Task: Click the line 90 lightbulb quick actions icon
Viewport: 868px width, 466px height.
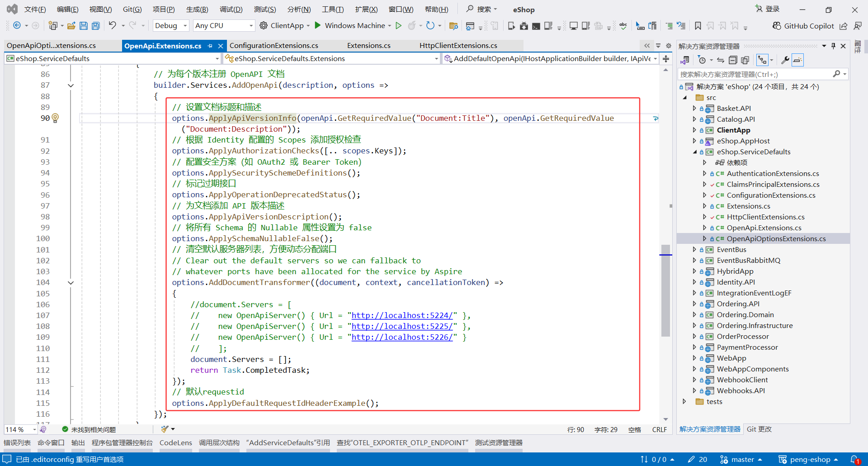Action: (x=55, y=118)
